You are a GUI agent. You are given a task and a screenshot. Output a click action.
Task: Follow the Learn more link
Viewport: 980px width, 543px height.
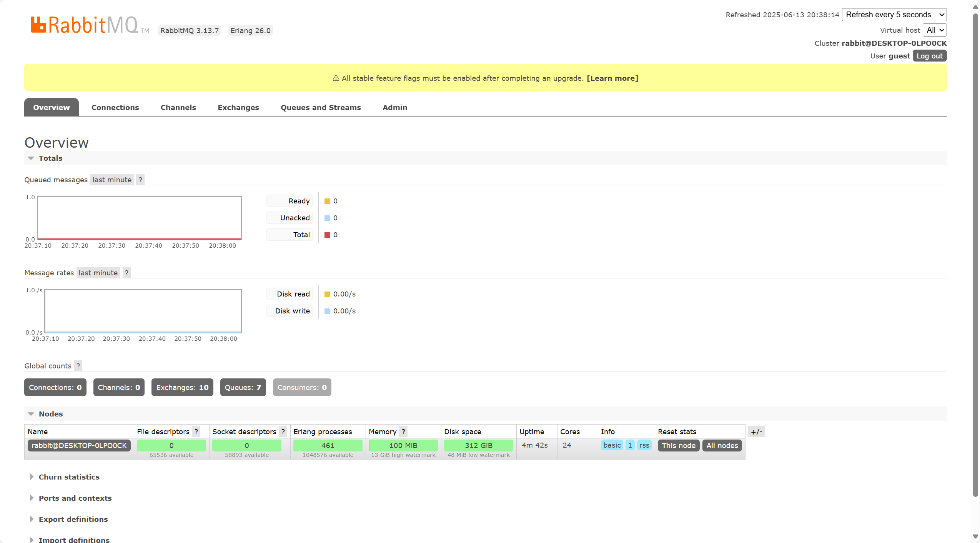pos(612,78)
